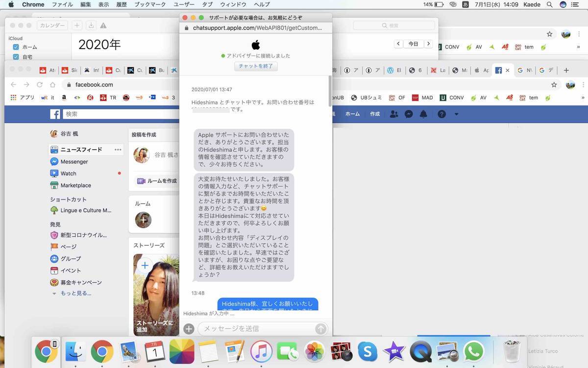Focus the Facebook 検索 search box
Image resolution: width=588 pixels, height=368 pixels.
pos(120,114)
